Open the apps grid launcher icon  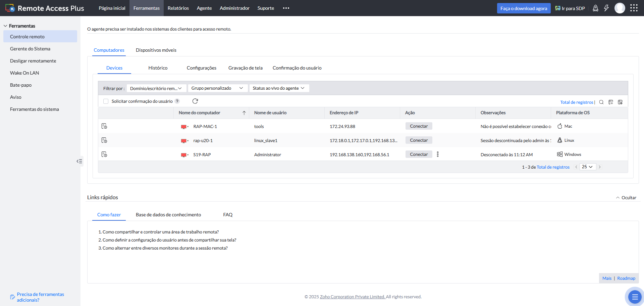[x=634, y=8]
